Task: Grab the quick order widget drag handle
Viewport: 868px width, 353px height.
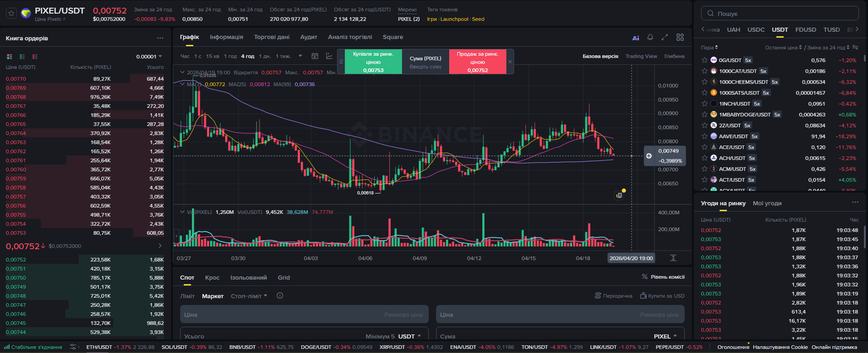Action: point(341,62)
